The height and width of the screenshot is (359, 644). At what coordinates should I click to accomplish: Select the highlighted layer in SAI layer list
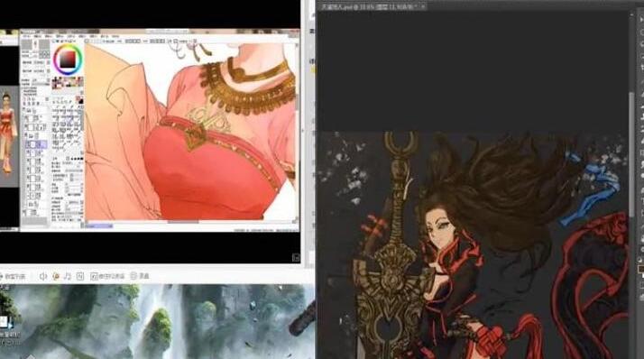tap(36, 144)
